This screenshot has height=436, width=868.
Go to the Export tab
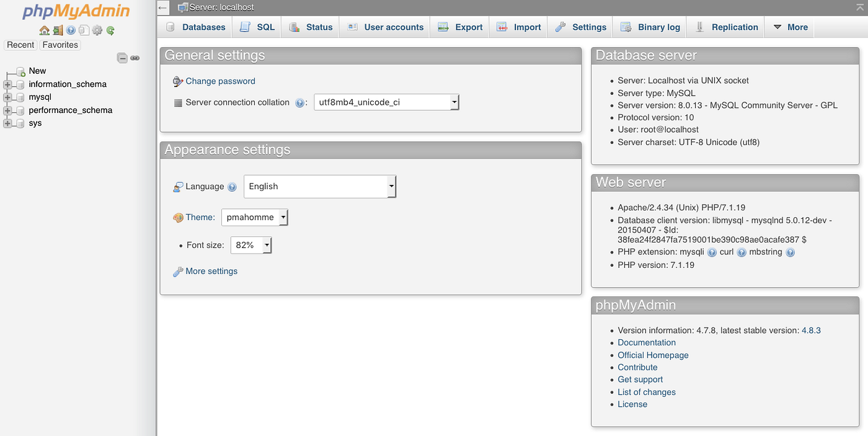[x=460, y=27]
